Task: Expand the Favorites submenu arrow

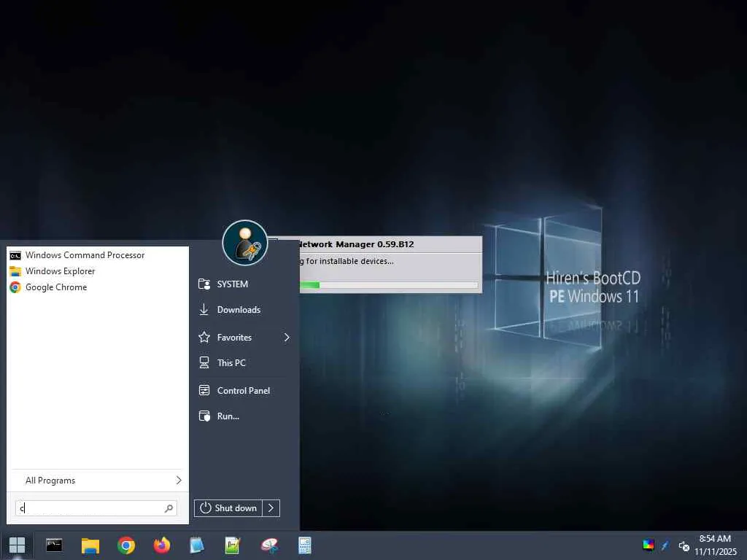Action: tap(287, 338)
